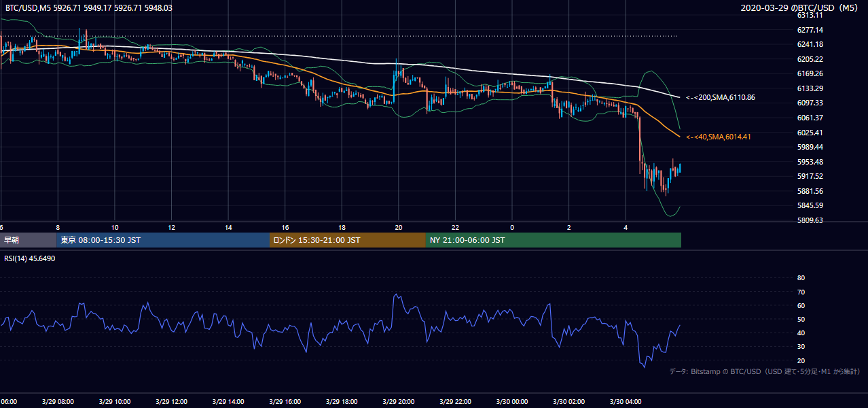Viewport: 868px width, 408px height.
Task: Click hour marker 16 under the price chart
Action: coord(285,227)
